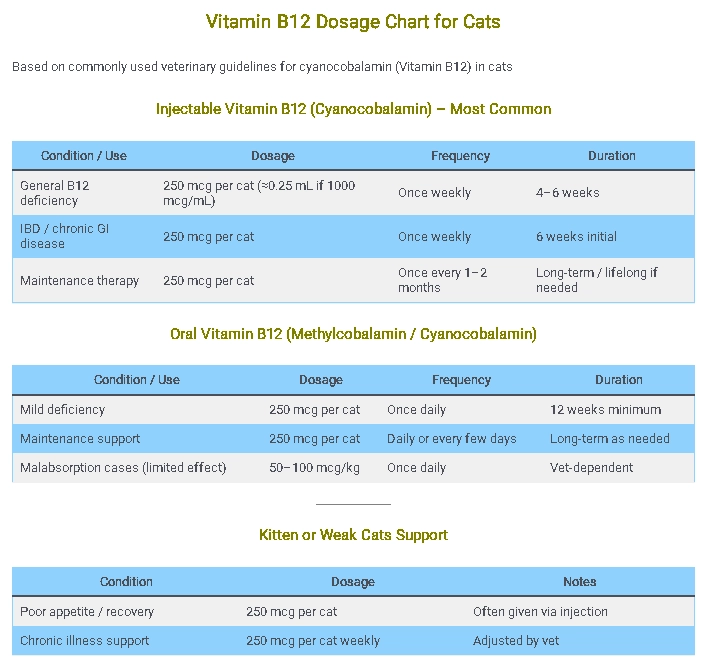705x667 pixels.
Task: Click 'Frequency' header in the Injectable table
Action: [460, 156]
